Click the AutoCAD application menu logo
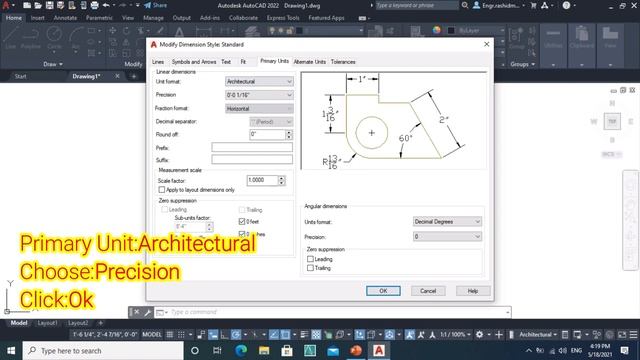Viewport: 640px width, 360px height. pyautogui.click(x=6, y=5)
